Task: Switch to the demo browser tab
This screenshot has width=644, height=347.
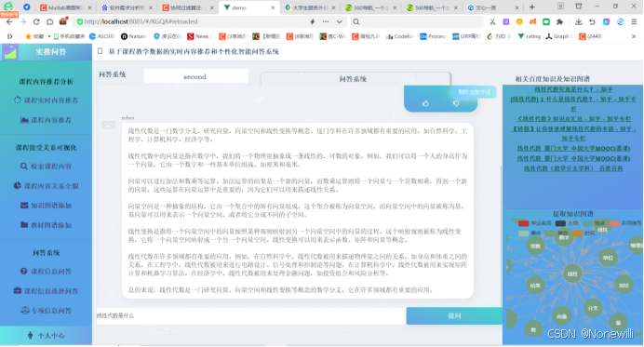Action: click(x=248, y=7)
